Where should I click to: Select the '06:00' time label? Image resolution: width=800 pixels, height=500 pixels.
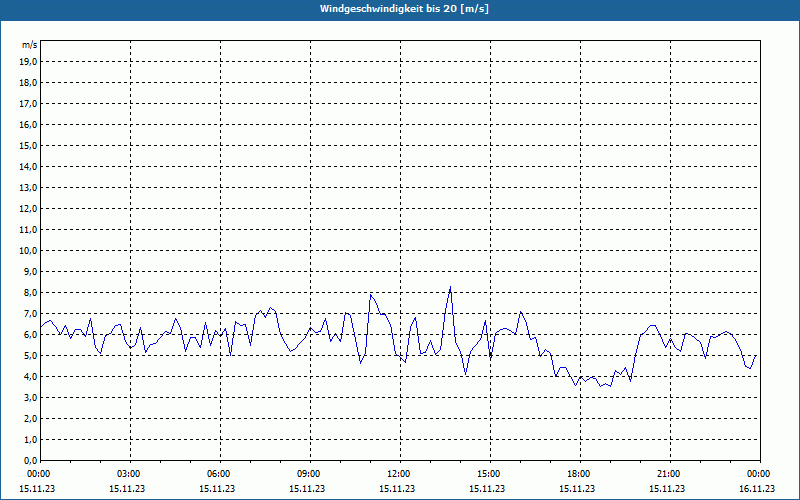point(218,474)
